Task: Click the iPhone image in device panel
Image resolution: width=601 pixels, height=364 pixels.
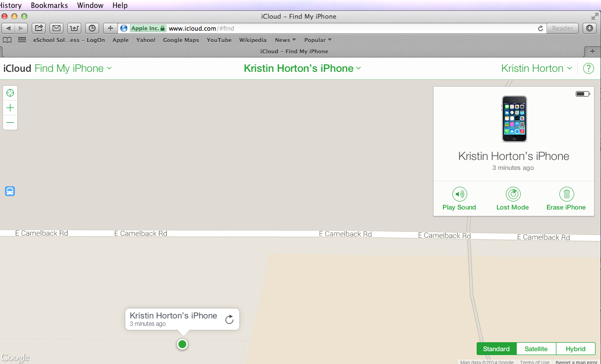Action: point(514,119)
